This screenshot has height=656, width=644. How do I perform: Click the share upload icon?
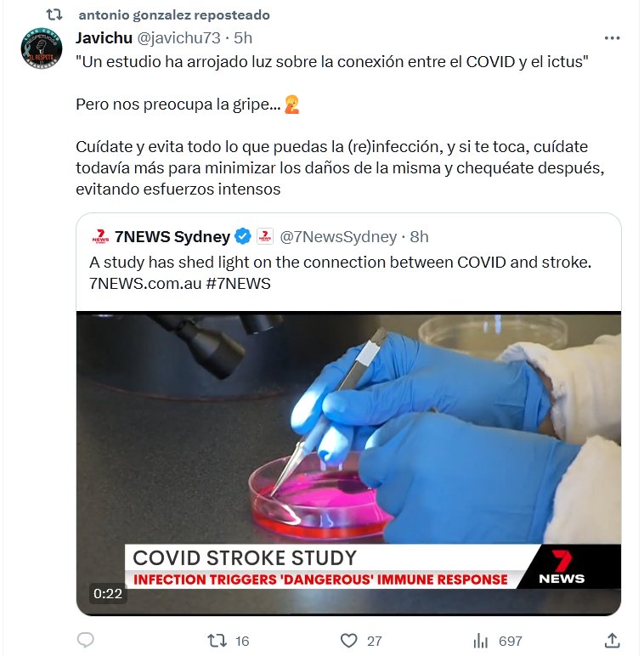click(x=612, y=640)
